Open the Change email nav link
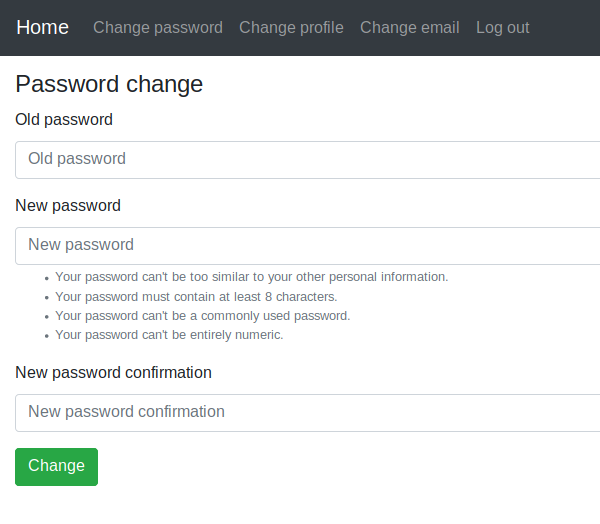Screen dimensions: 600x524 410,28
